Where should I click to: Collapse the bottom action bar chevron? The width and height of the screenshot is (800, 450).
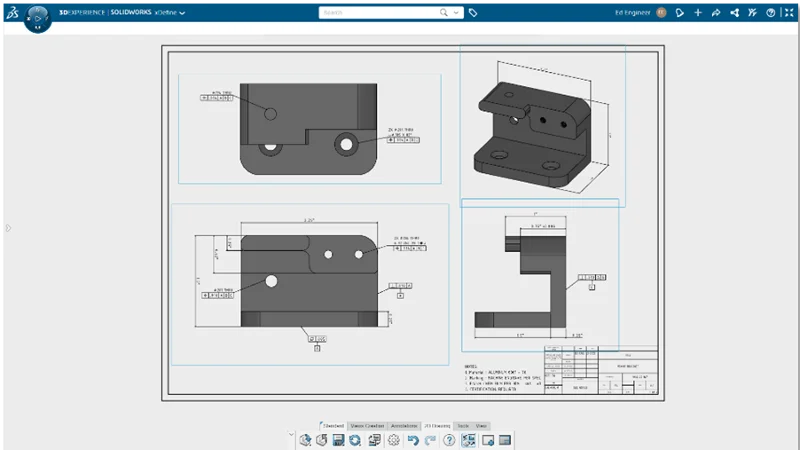coord(290,436)
